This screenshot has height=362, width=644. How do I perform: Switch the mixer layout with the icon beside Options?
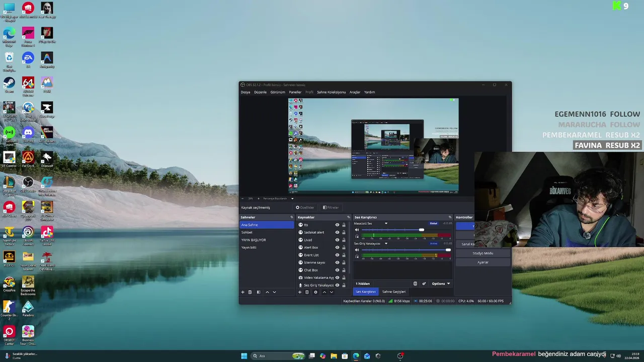pyautogui.click(x=415, y=284)
